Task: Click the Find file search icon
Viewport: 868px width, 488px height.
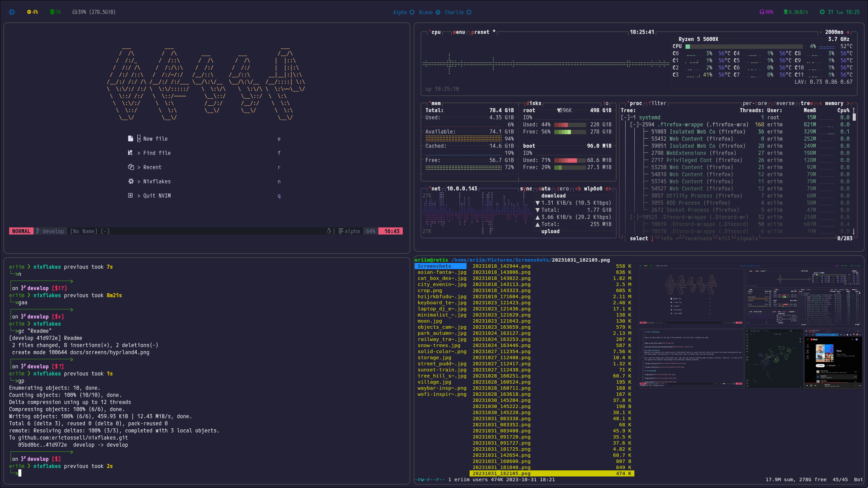Action: [x=131, y=153]
